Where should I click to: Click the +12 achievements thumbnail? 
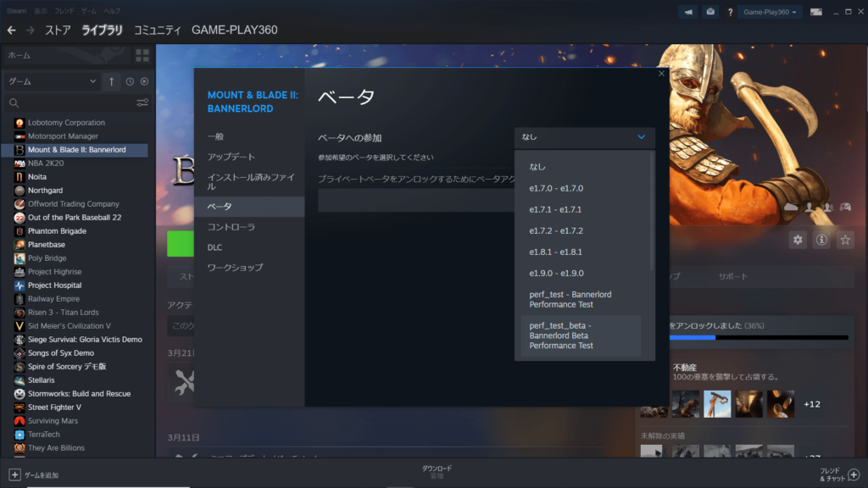(812, 404)
